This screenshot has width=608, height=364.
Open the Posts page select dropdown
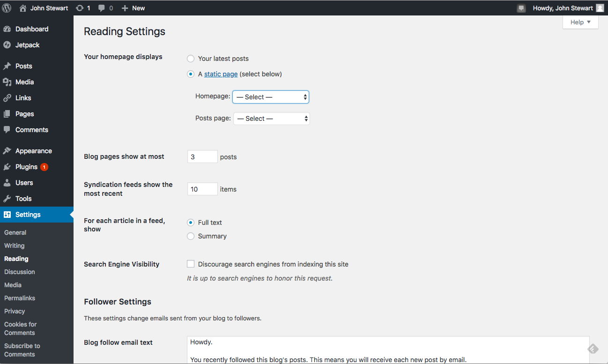coord(272,119)
